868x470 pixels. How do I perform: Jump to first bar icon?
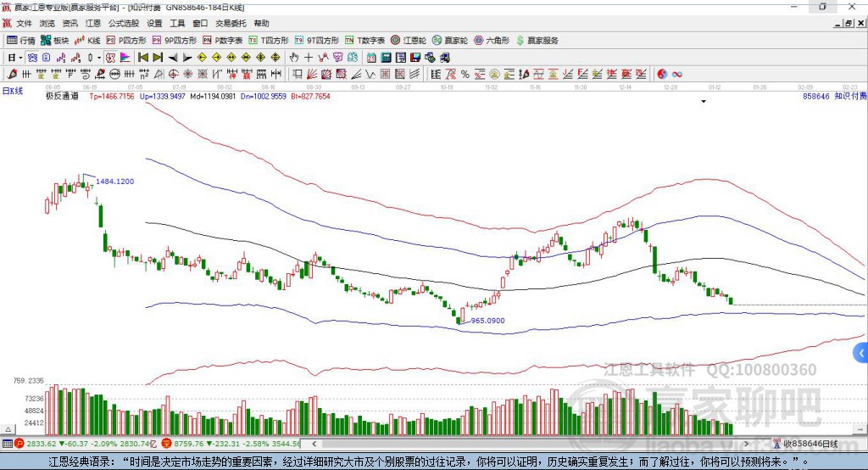click(x=142, y=58)
